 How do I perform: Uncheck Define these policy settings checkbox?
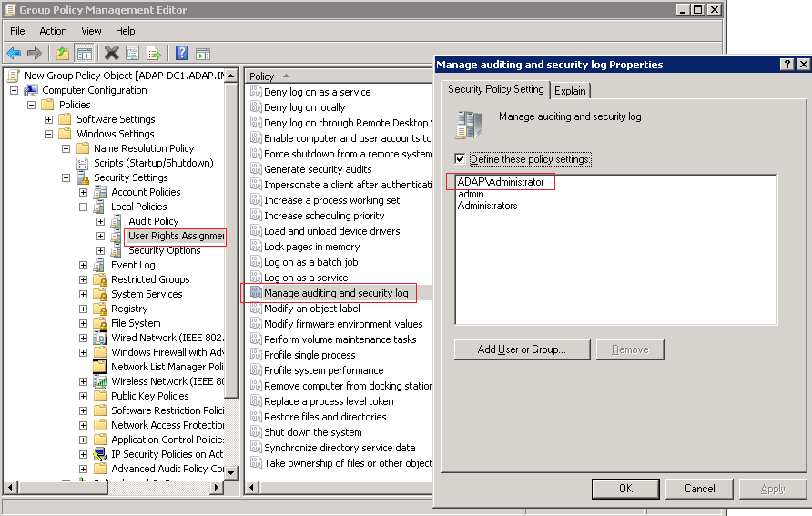[x=460, y=159]
